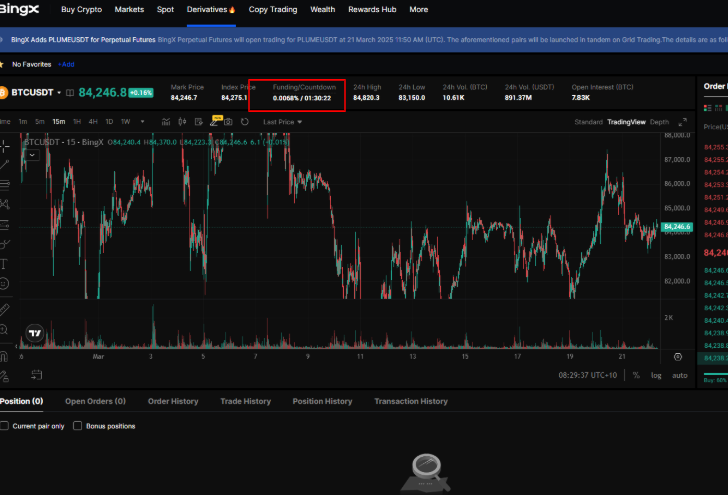Viewport: 728px width, 495px height.
Task: Select the ruler measure tool
Action: point(4,309)
